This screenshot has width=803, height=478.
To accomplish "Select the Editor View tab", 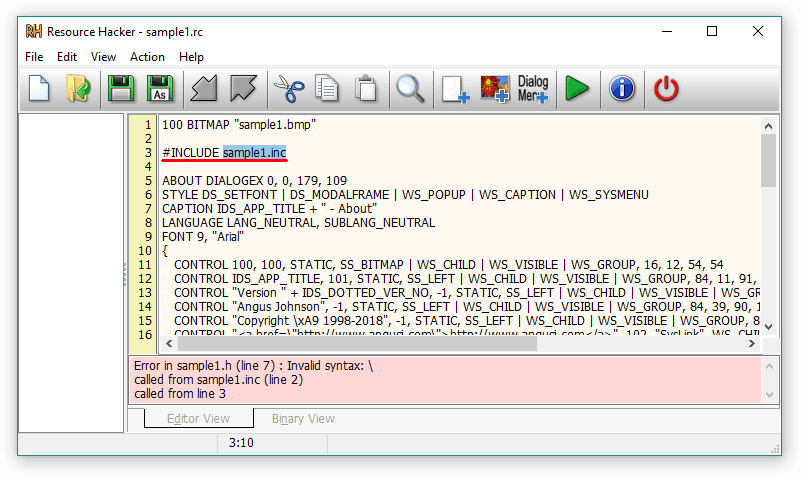I will pyautogui.click(x=198, y=419).
